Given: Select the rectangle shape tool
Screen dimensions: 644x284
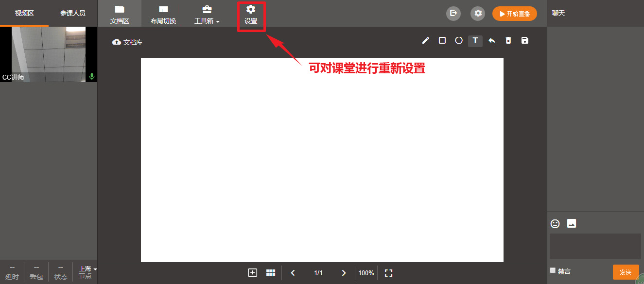Looking at the screenshot, I should tap(442, 41).
